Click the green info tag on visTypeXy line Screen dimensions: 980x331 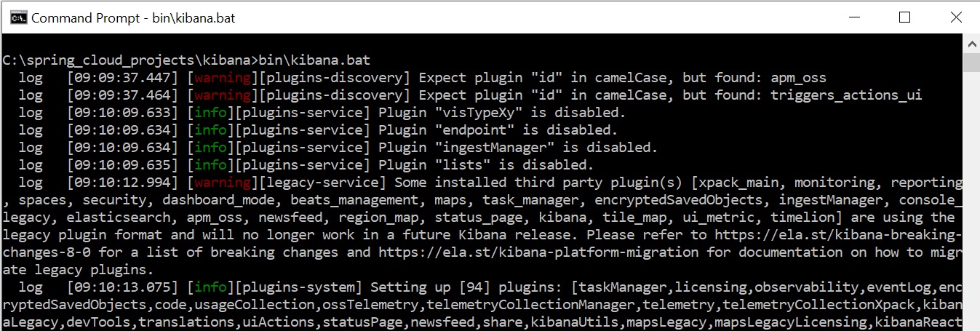[210, 112]
